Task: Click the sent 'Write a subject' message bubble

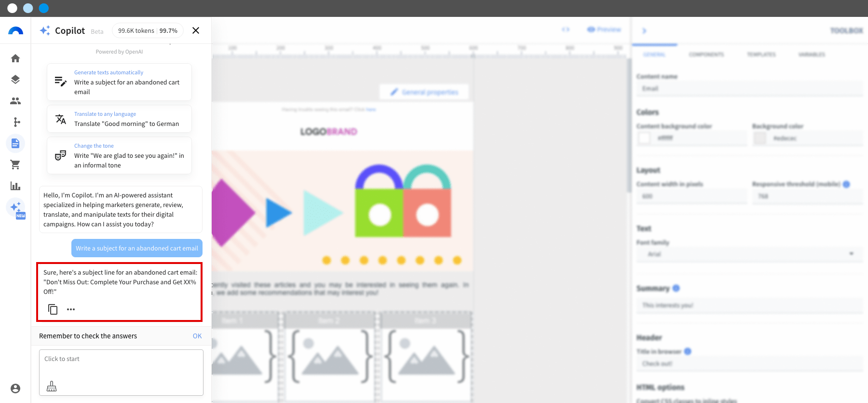Action: (x=137, y=248)
